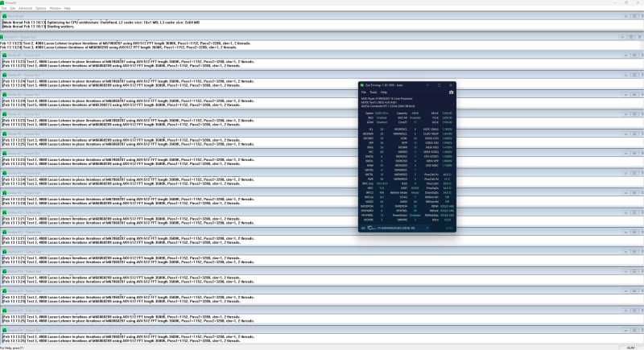This screenshot has width=644, height=350.
Task: Click Worker #7 Torture Test window icon
Action: [x=5, y=154]
